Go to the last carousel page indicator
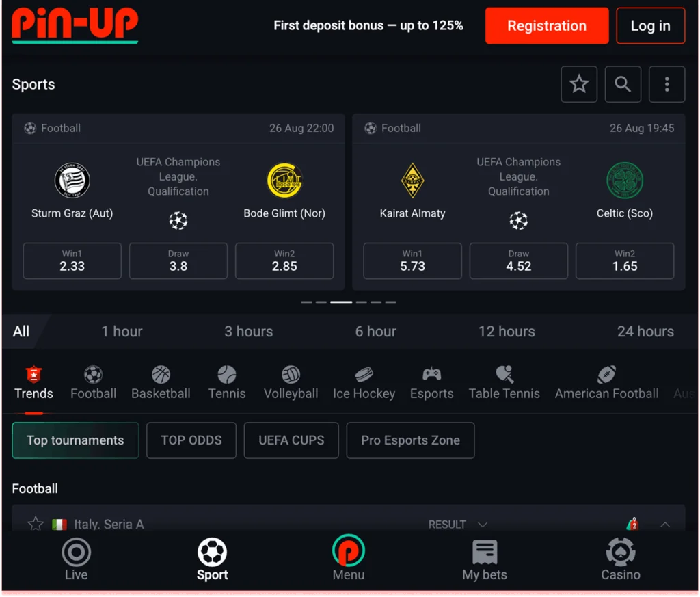Screen dimensions: 700x597 tap(390, 302)
